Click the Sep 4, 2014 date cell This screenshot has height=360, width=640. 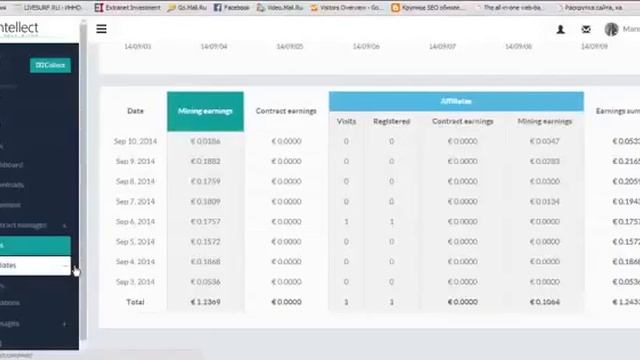(x=135, y=262)
